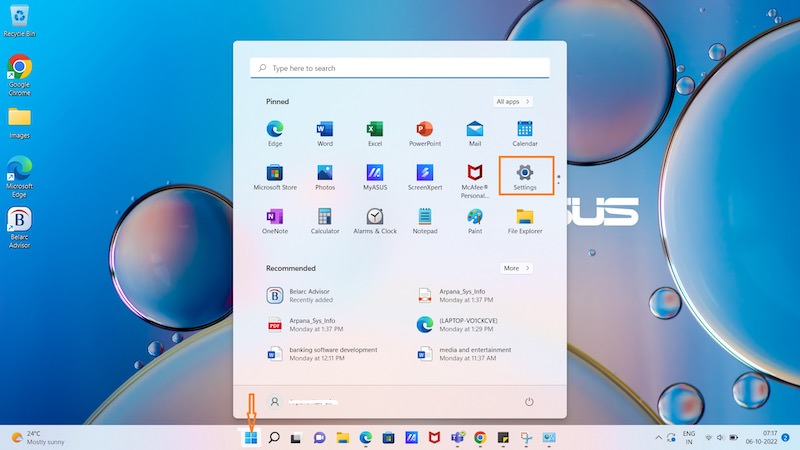Viewport: 800px width, 450px height.
Task: Open notification count badge
Action: click(786, 438)
